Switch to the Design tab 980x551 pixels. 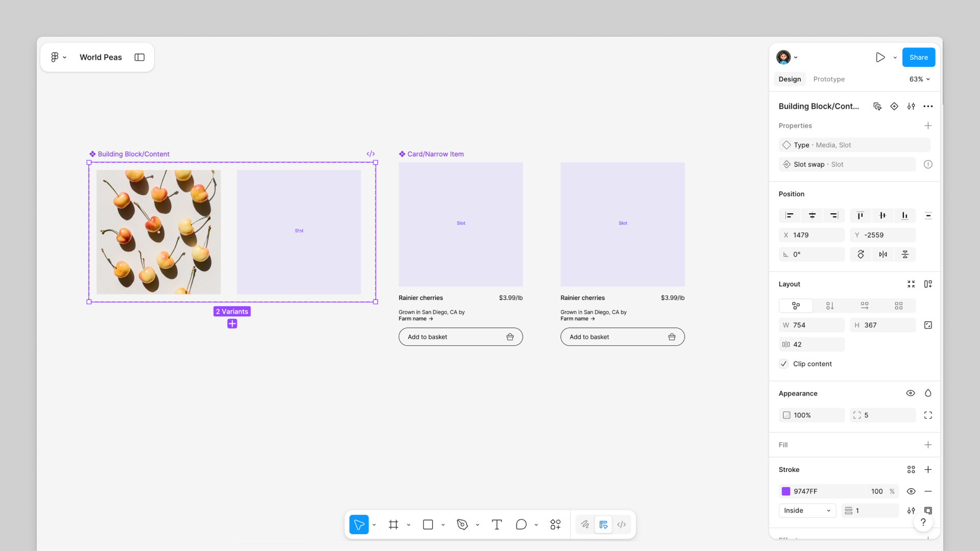coord(790,79)
